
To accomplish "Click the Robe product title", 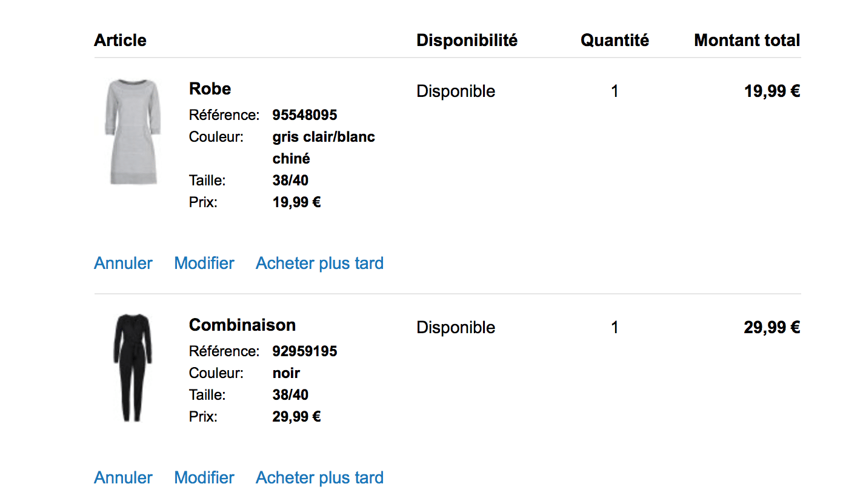I will coord(210,89).
